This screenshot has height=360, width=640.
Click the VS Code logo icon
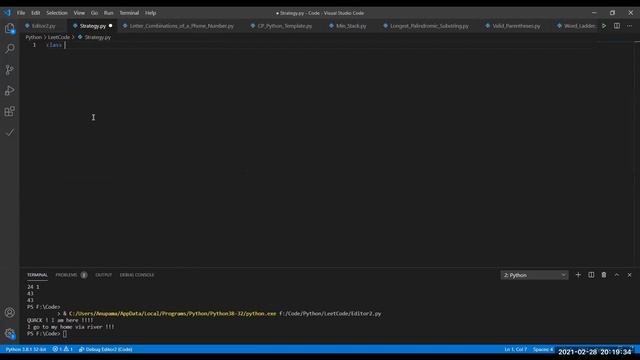click(7, 13)
